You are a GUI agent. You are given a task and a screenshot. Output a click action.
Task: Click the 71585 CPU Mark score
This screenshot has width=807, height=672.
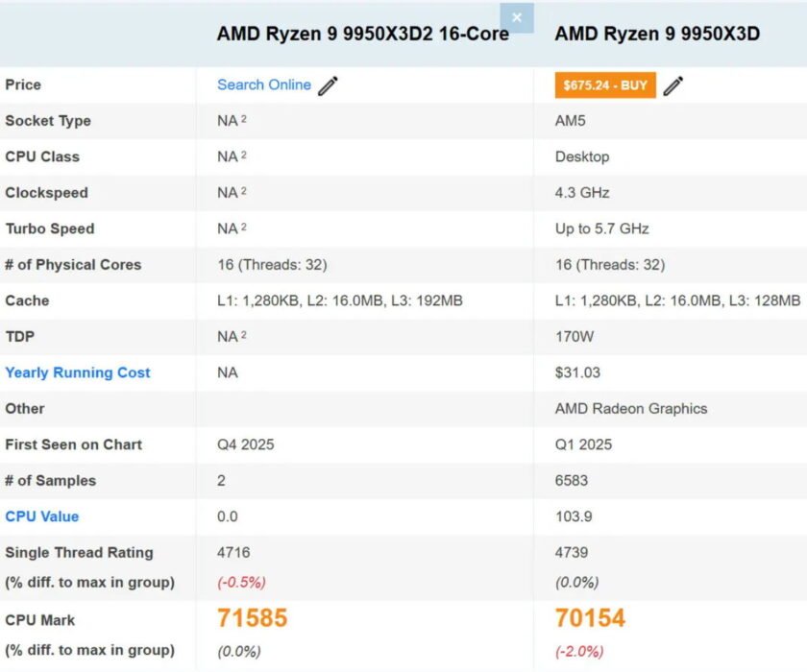click(253, 618)
